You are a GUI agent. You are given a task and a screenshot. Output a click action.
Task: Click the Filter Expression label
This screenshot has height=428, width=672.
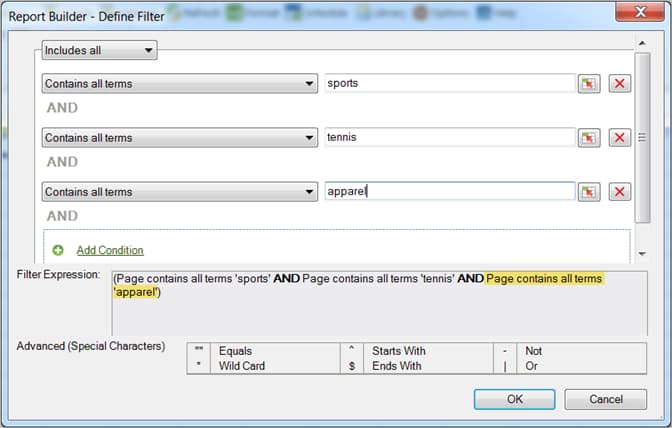(58, 275)
